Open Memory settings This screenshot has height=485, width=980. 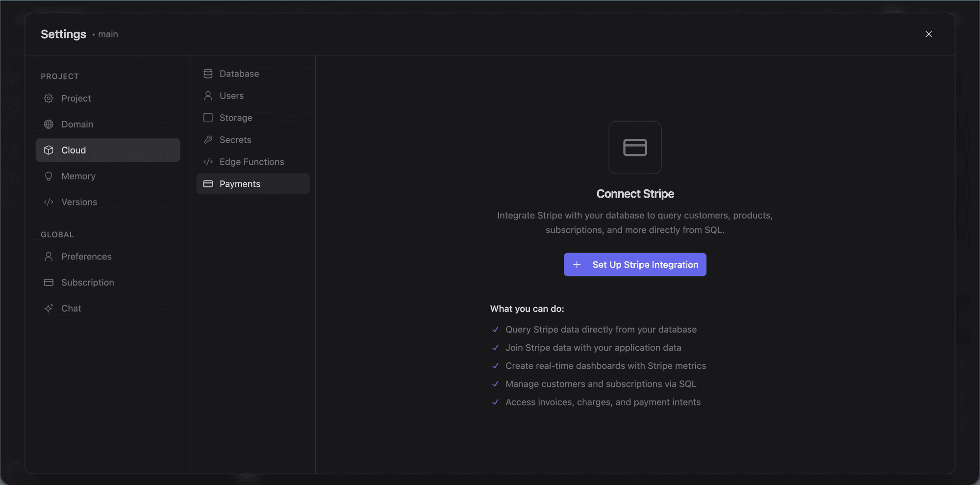[108, 176]
